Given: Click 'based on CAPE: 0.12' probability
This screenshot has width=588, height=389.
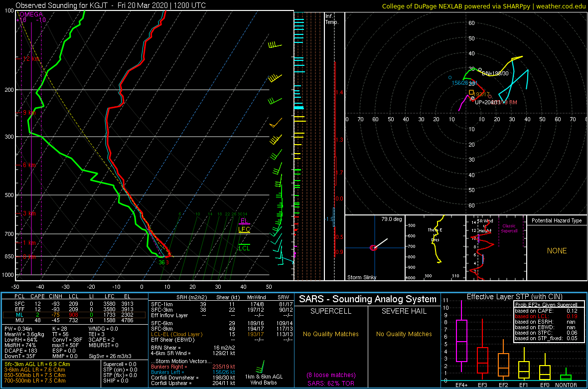Looking at the screenshot, I should pyautogui.click(x=546, y=311).
